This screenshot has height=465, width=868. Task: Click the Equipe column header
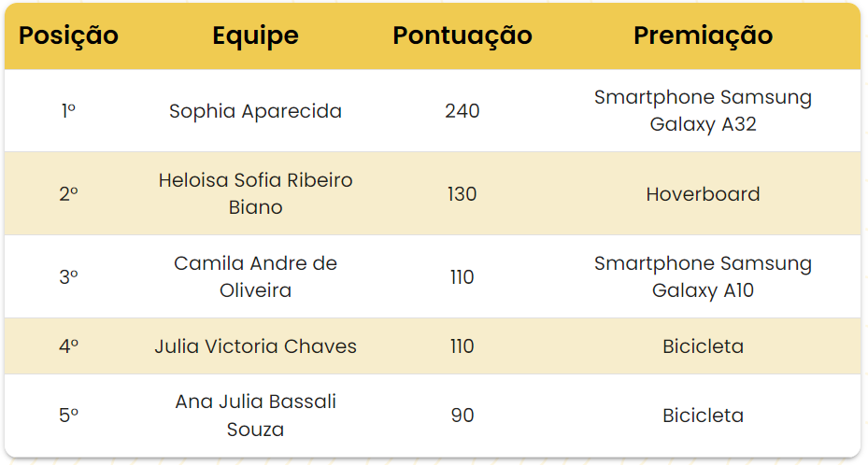pyautogui.click(x=255, y=35)
